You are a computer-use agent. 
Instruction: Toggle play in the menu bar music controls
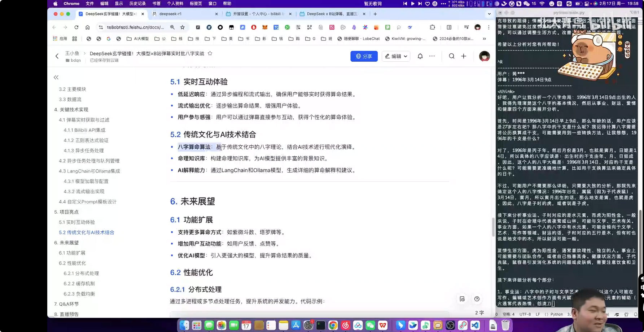(412, 4)
